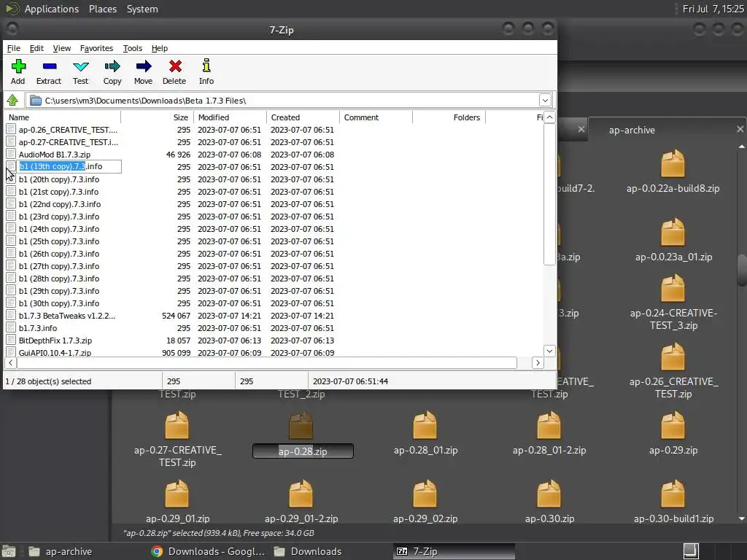This screenshot has height=560, width=747.
Task: Select b1 (23rd copy).7.3.info
Action: (59, 217)
